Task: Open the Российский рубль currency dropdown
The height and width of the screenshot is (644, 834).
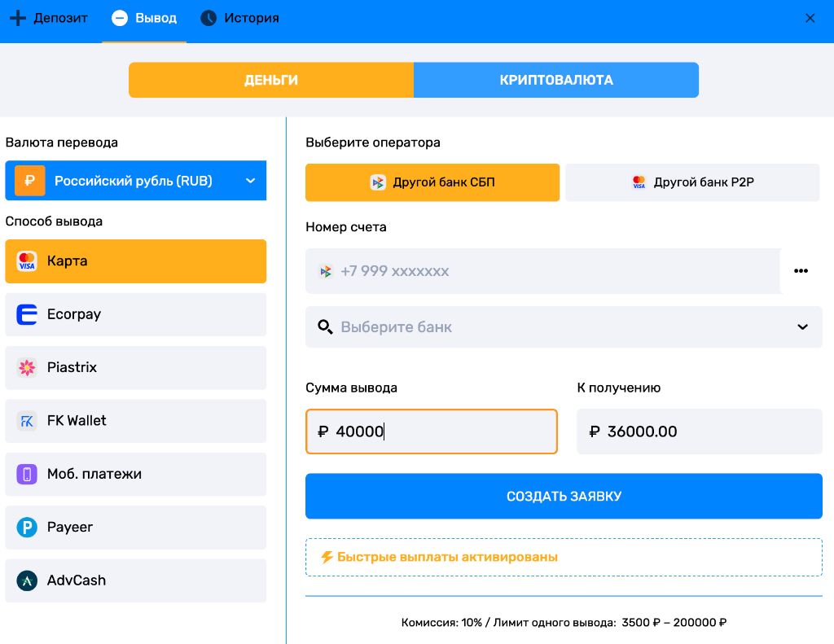Action: [x=136, y=181]
